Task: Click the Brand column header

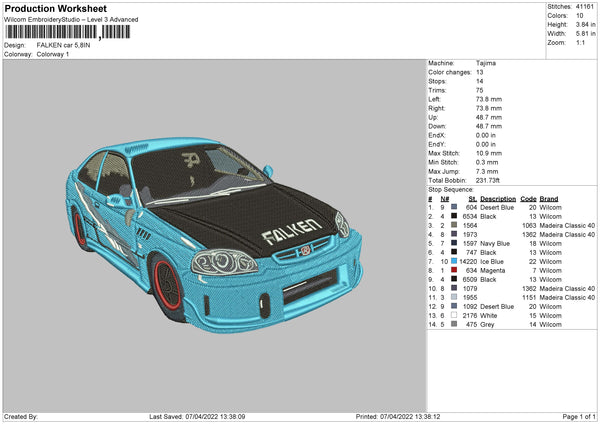Action: (x=549, y=199)
